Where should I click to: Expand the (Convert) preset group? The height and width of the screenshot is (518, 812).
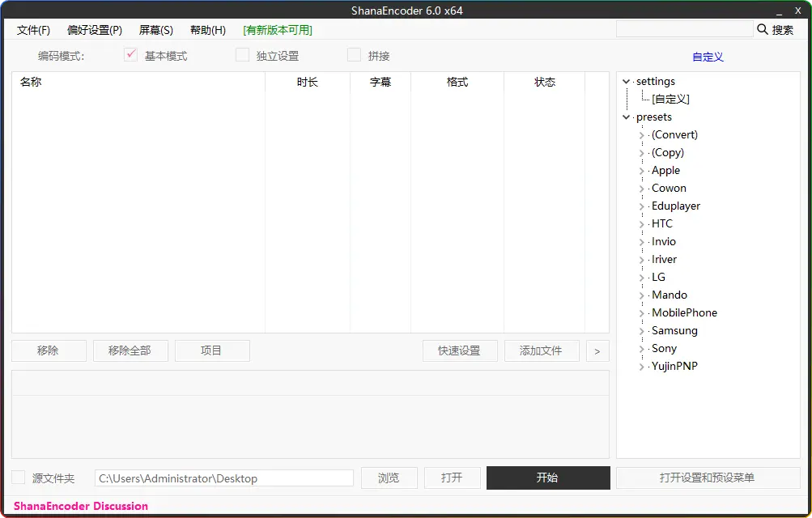[642, 135]
